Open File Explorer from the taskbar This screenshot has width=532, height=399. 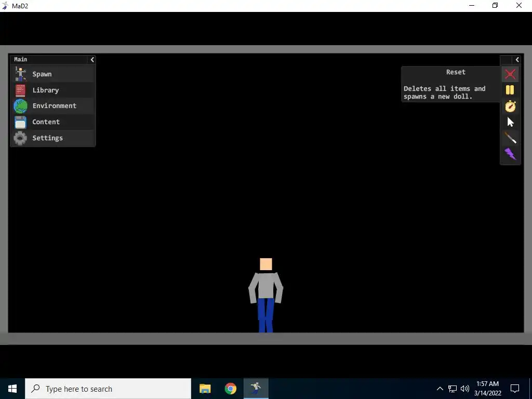(x=205, y=389)
